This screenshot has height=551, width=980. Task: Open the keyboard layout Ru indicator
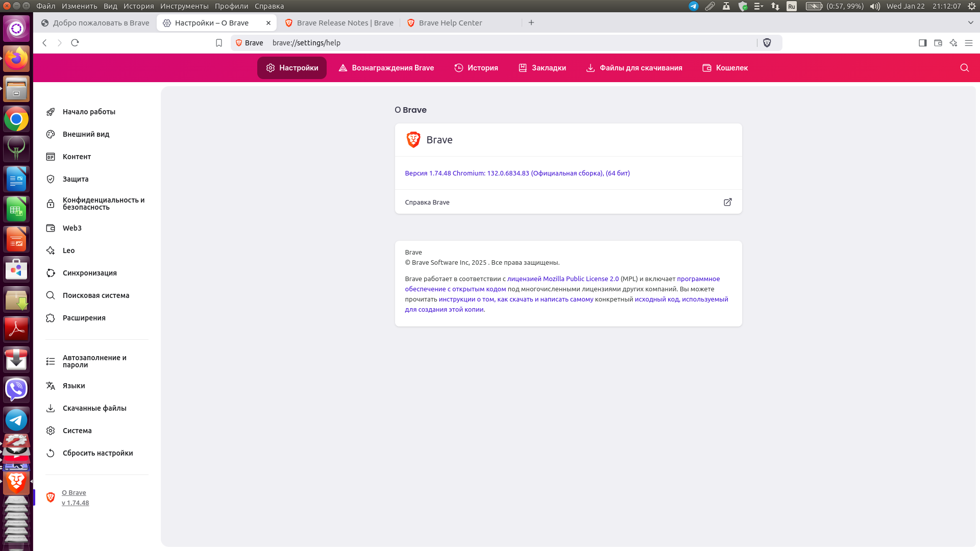791,6
